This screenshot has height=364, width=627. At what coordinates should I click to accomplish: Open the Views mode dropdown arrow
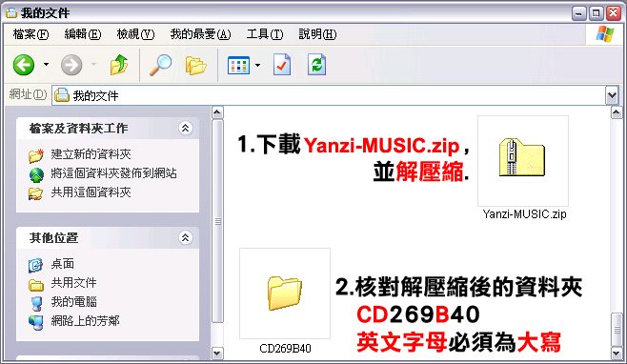(x=258, y=65)
